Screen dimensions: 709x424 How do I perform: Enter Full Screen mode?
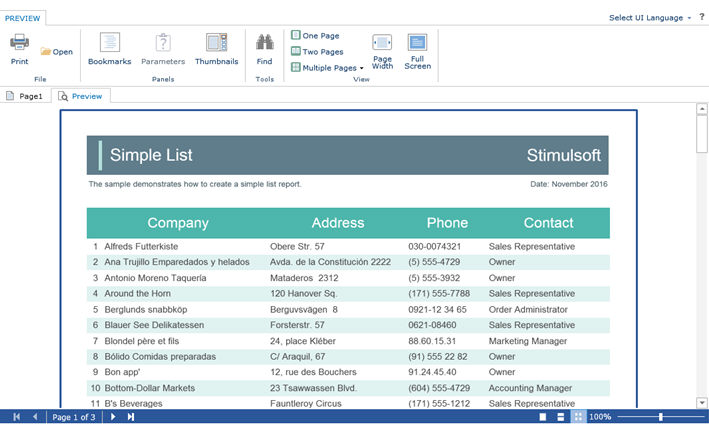point(417,51)
